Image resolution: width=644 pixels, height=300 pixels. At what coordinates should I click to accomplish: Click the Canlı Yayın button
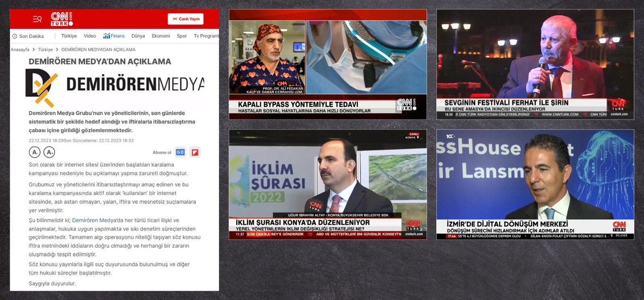click(x=186, y=19)
